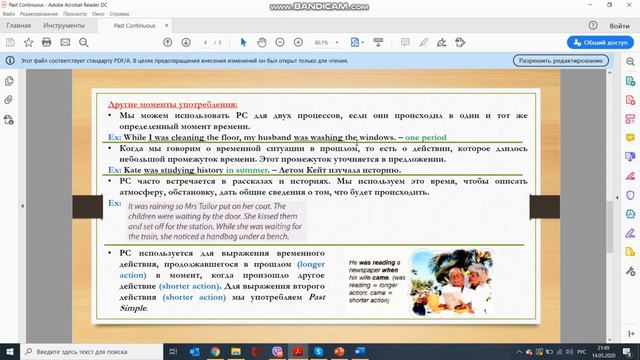Print the document via printer icon
The height and width of the screenshot is (360, 640).
click(x=47, y=42)
